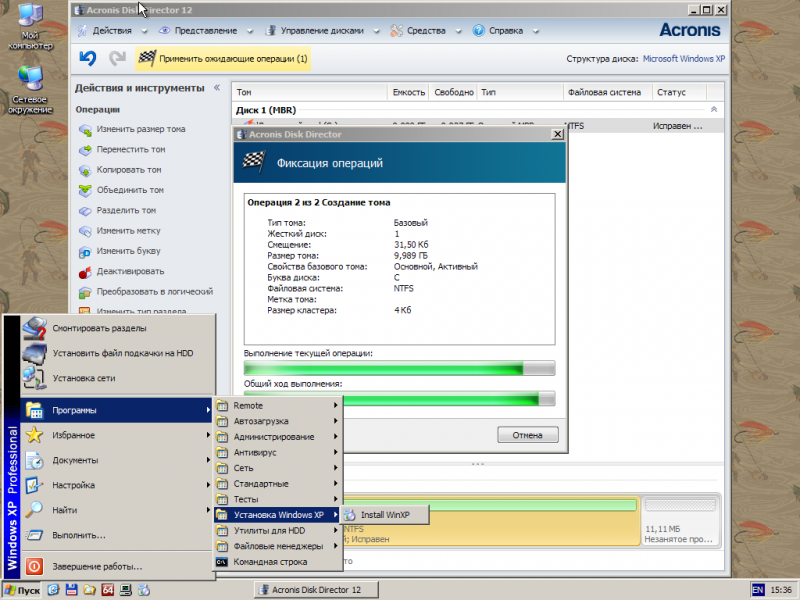Viewport: 800px width, 600px height.
Task: Collapse the Диск 1 (MBR) group
Action: tap(714, 110)
